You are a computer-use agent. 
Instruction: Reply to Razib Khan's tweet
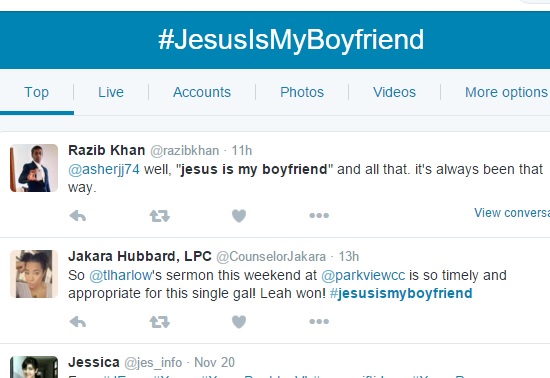coord(78,216)
